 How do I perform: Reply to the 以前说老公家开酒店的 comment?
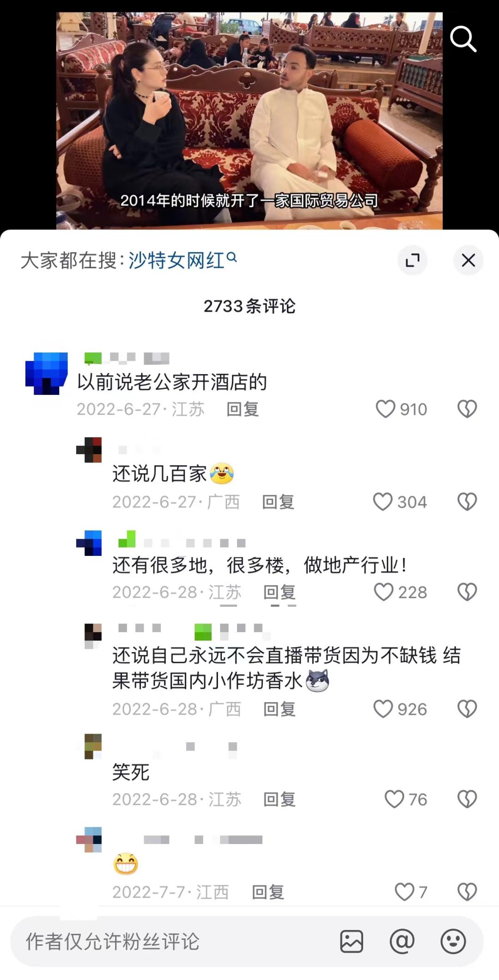point(243,409)
